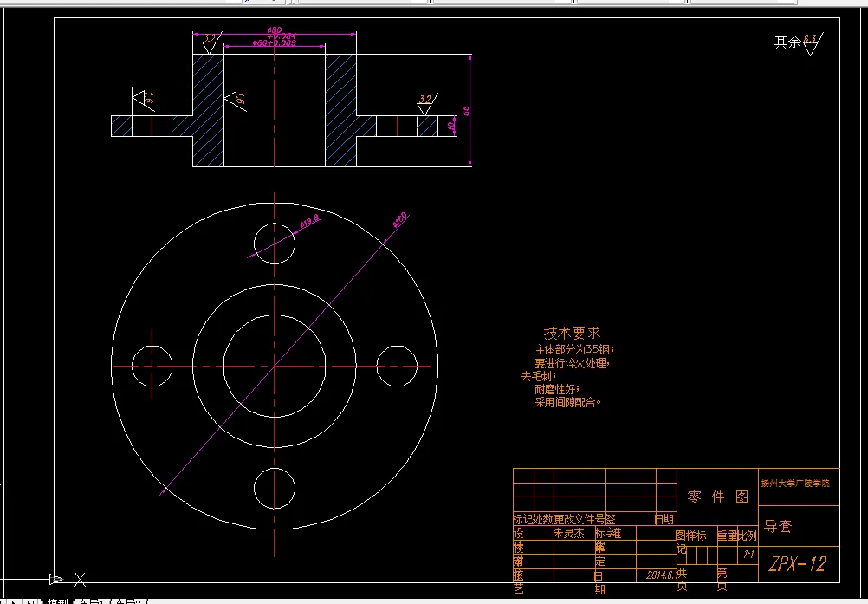Select the 要进行淬火处理 line

pos(572,364)
